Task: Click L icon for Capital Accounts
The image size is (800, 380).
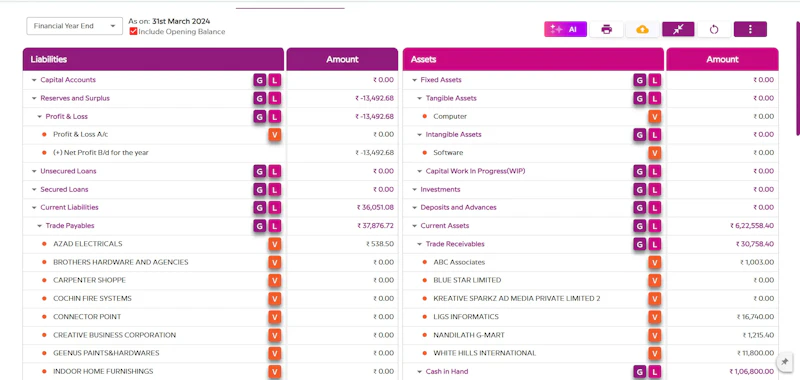Action: tap(274, 80)
